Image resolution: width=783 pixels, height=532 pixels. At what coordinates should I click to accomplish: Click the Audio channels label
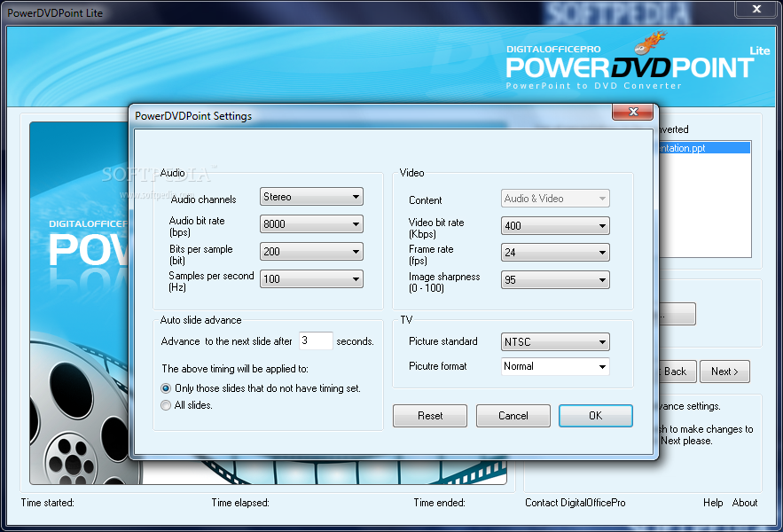(203, 199)
